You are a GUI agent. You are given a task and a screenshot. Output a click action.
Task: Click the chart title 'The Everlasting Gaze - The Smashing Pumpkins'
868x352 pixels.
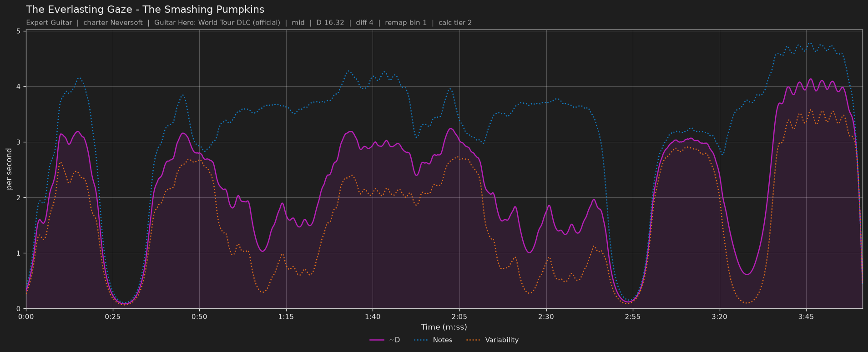tap(145, 10)
